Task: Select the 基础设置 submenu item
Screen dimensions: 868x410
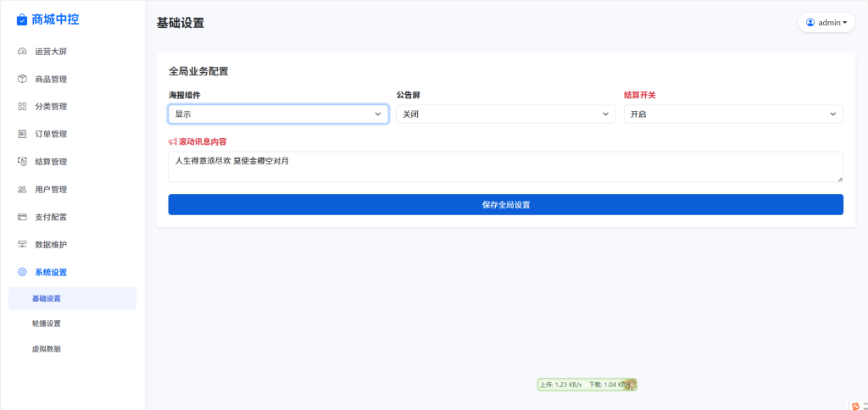Action: 72,298
